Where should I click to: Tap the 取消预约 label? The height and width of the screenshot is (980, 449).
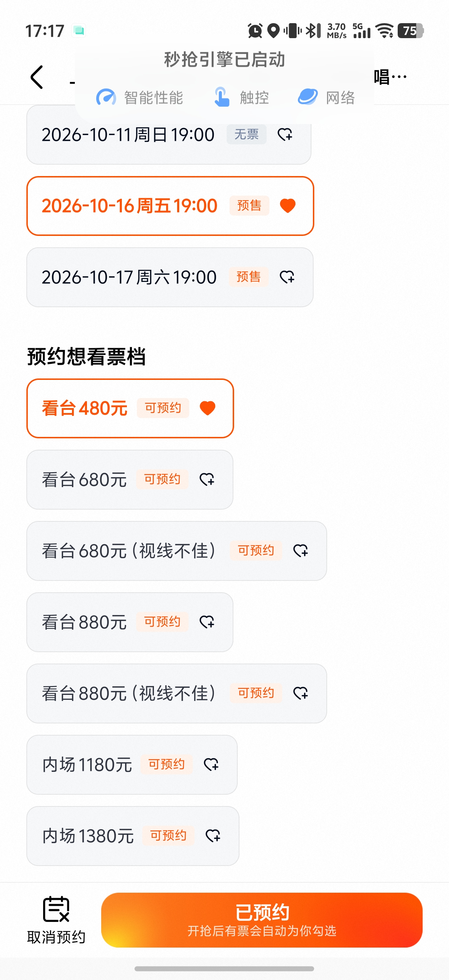(56, 937)
